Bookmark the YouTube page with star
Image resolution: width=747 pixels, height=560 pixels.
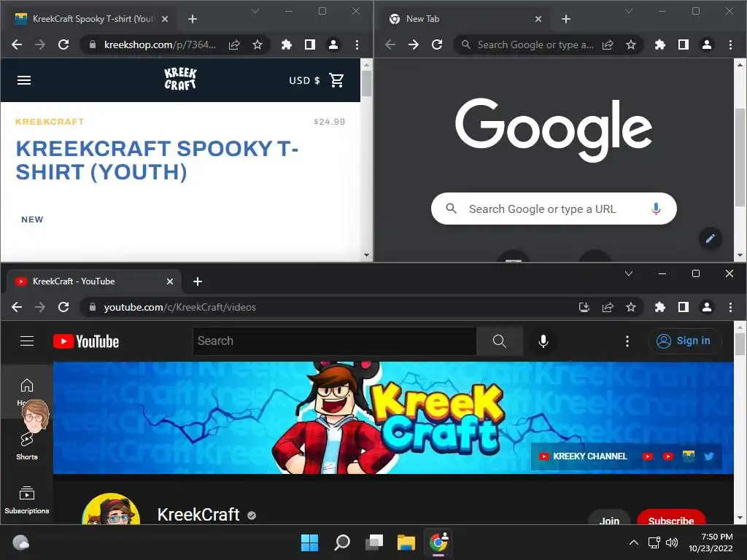coord(631,307)
